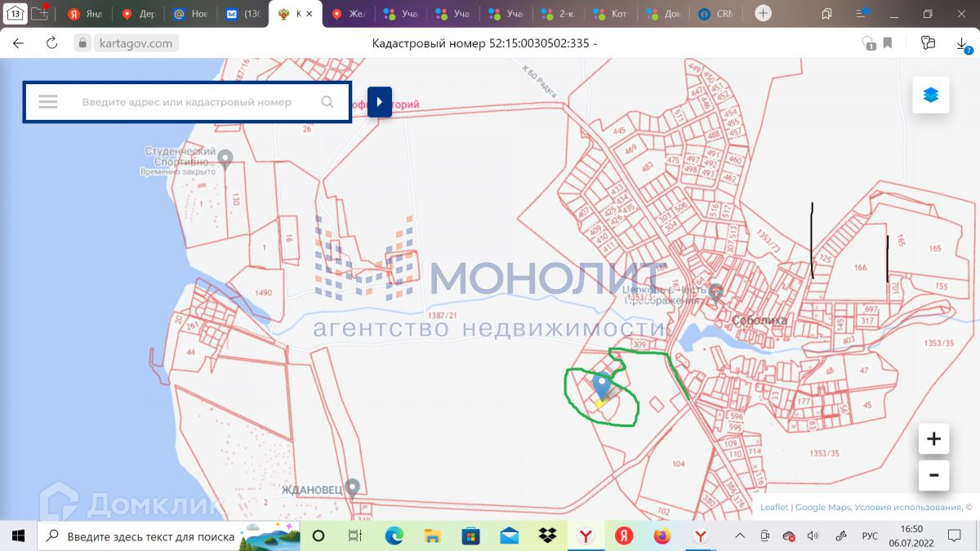Open the browser side panel icon next to downloads
Viewport: 980px width, 551px height.
click(928, 43)
